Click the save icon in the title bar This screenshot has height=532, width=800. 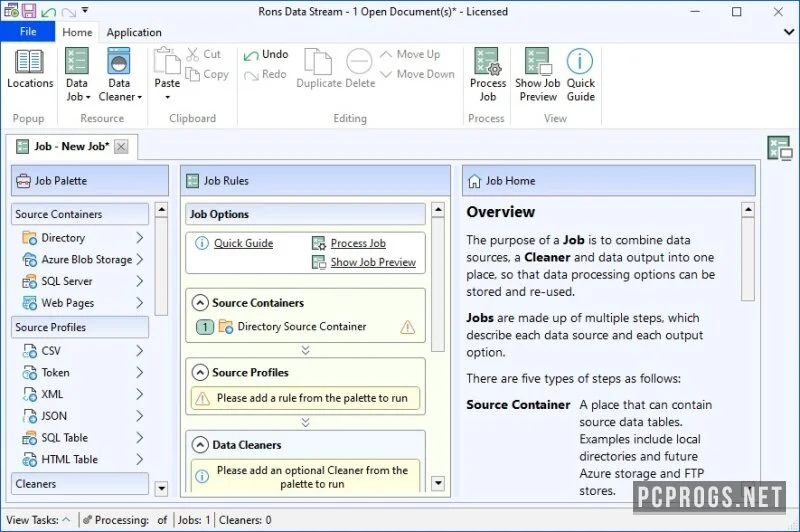[x=29, y=11]
